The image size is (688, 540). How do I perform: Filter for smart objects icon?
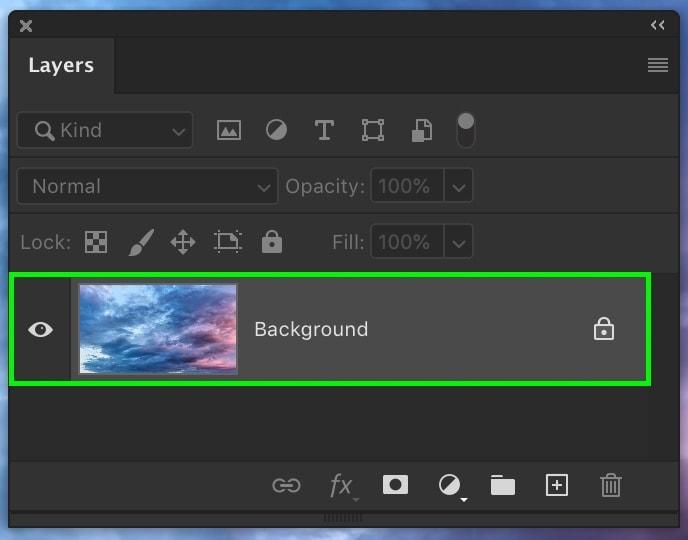tap(421, 130)
